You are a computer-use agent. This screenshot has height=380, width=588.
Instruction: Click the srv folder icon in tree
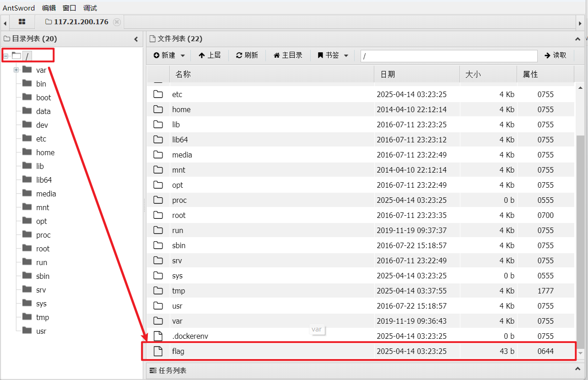pos(27,289)
